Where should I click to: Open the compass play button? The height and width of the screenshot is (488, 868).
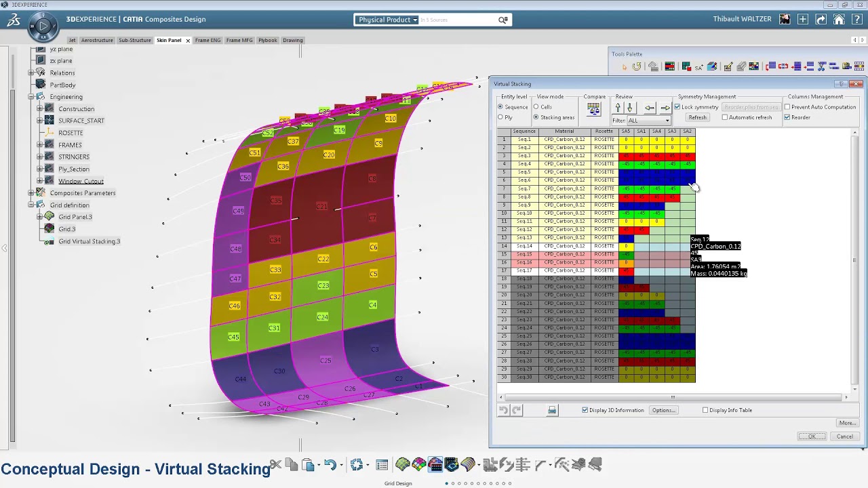pos(43,26)
